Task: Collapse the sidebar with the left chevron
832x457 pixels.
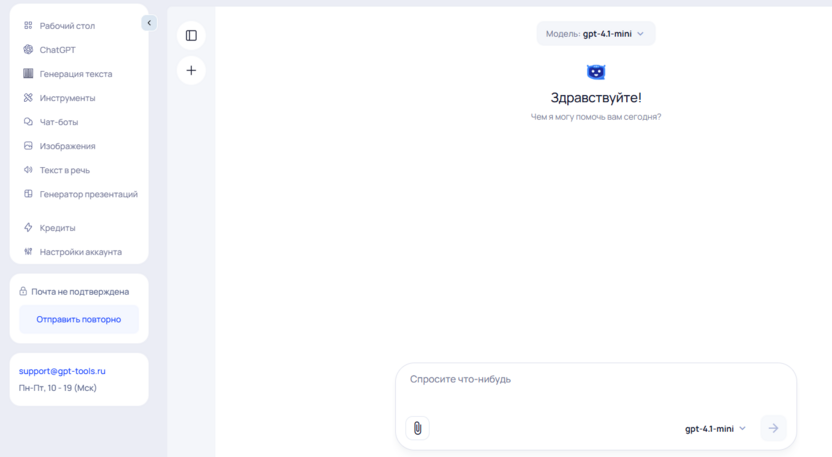Action: tap(149, 23)
